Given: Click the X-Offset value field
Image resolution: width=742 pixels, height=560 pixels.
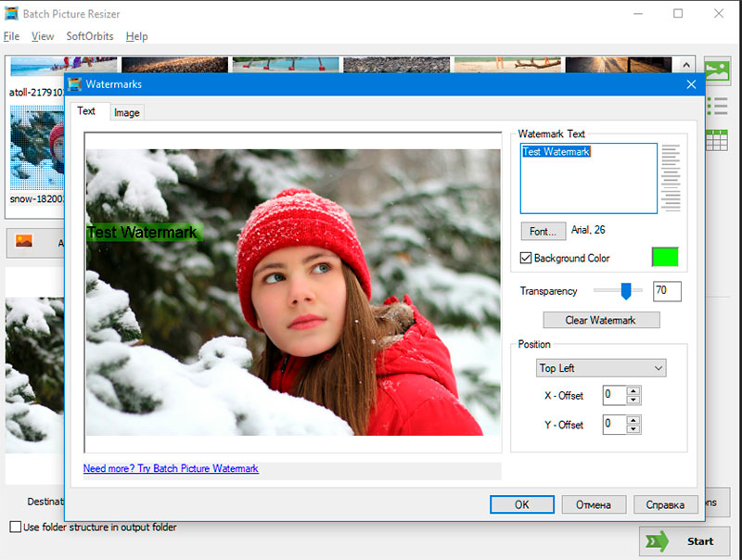Looking at the screenshot, I should tap(615, 395).
